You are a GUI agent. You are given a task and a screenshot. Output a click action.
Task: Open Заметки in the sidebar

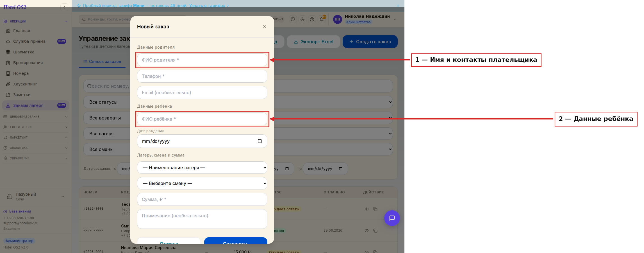[x=36, y=95]
